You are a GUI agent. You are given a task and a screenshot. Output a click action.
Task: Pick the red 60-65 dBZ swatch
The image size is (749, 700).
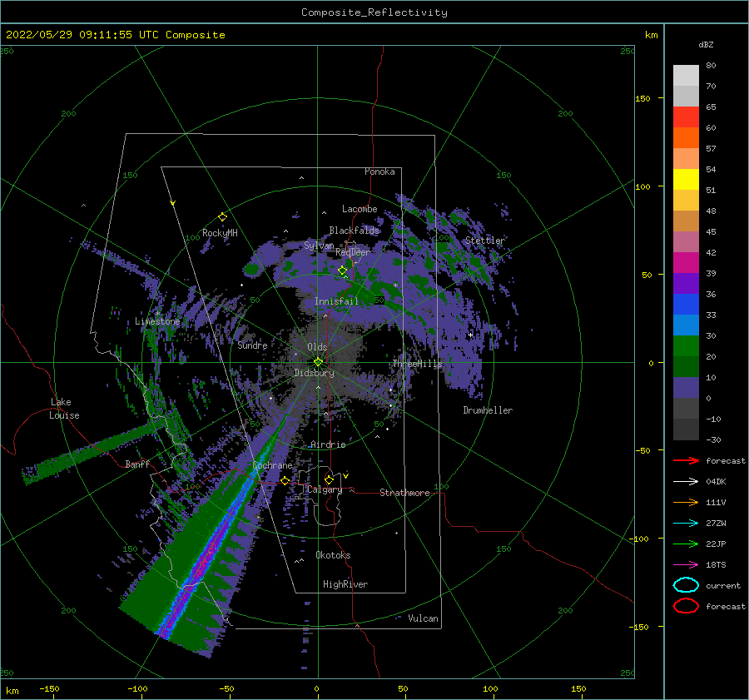click(686, 117)
